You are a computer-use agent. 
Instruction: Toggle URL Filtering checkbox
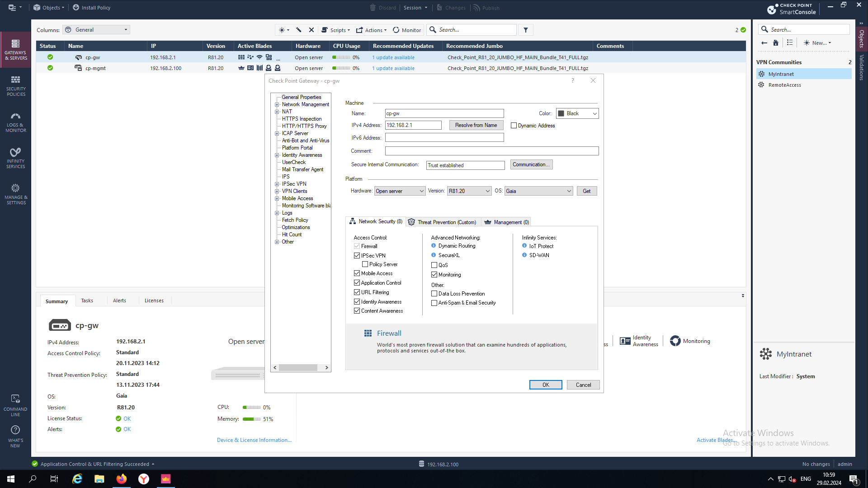pos(357,292)
